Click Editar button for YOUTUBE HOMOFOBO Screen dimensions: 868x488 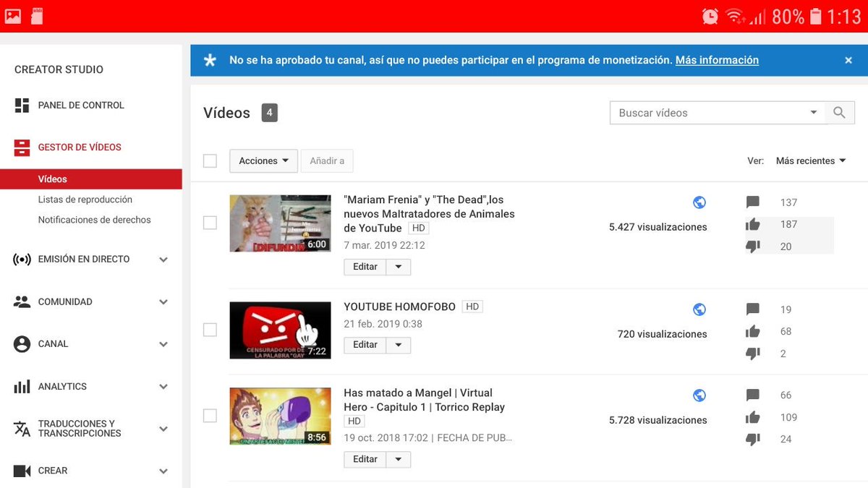365,345
